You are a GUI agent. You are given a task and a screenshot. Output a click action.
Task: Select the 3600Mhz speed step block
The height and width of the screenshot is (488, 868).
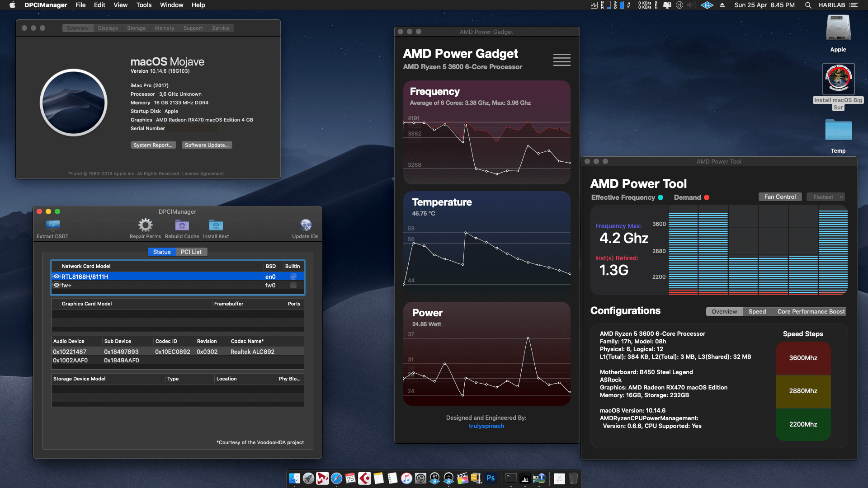click(803, 358)
